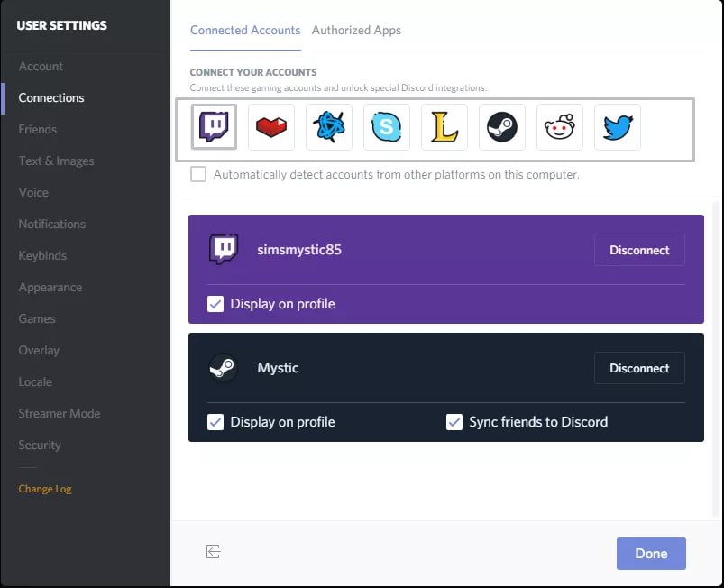Screen dimensions: 724x588
Task: Open Appearance settings
Action: [50, 288]
